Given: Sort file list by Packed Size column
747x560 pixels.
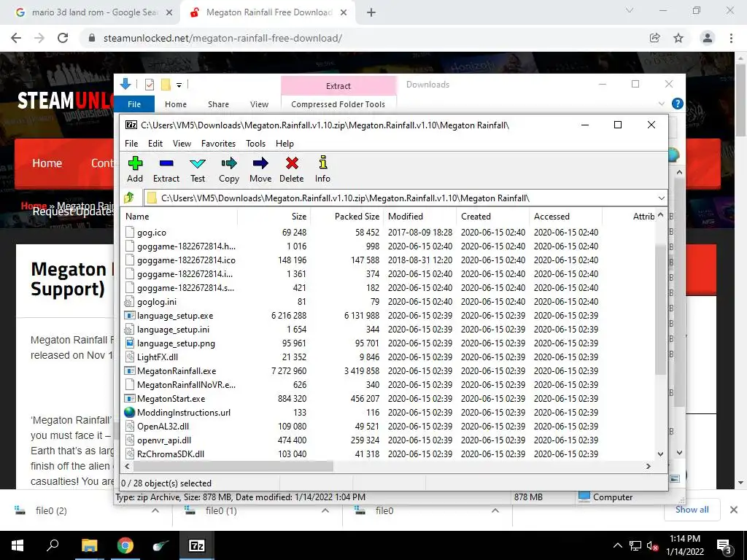Looking at the screenshot, I should tap(347, 216).
